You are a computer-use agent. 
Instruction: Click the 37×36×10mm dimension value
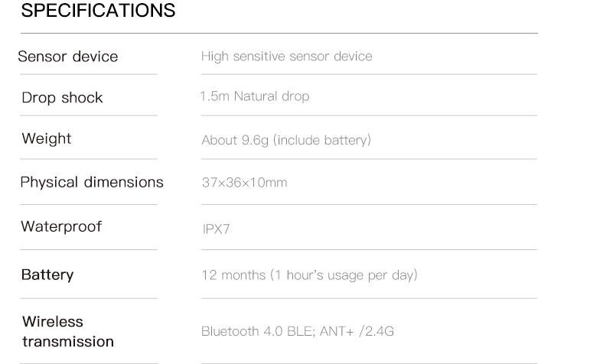pos(245,183)
